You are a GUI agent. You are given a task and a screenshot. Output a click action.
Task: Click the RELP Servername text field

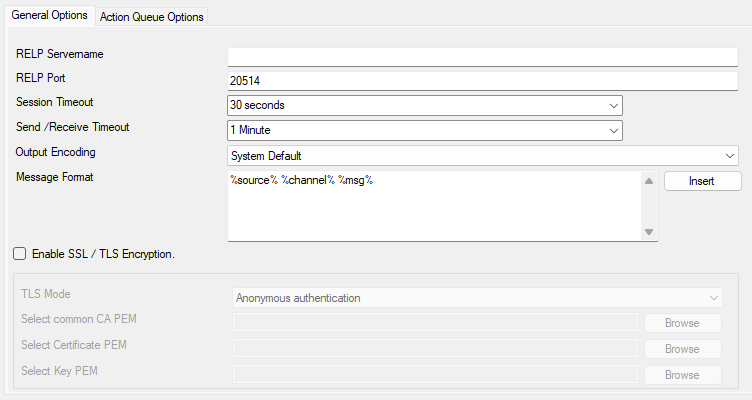(482, 56)
